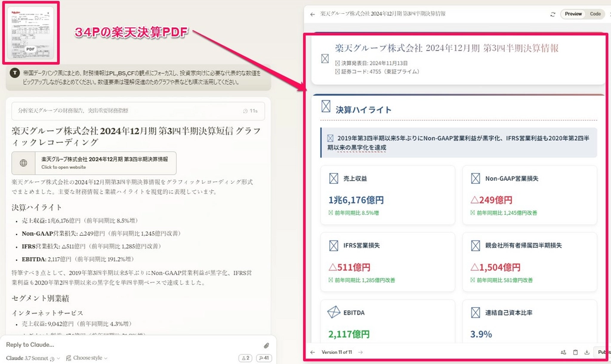
Task: Click the 前年同期比 8.5%増 label in card
Action: 353,213
